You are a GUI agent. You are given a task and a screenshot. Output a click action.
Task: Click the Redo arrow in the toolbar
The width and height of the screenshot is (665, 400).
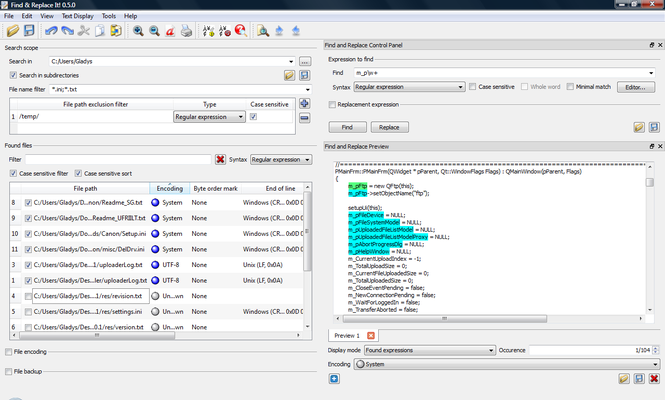pyautogui.click(x=67, y=31)
